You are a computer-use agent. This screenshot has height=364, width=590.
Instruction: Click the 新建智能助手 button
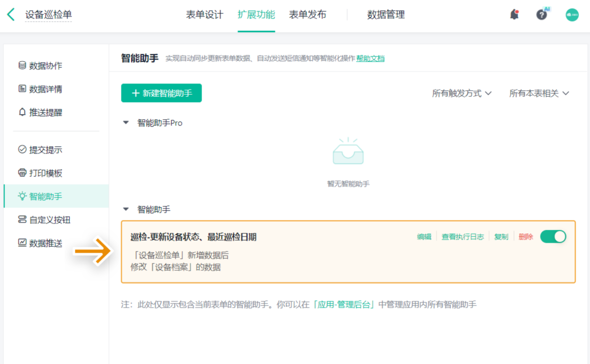[x=161, y=93]
